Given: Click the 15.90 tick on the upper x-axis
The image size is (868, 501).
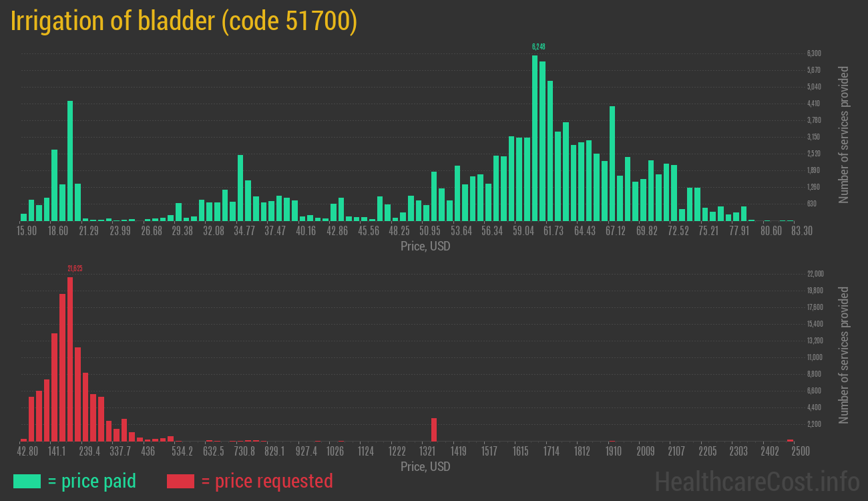Looking at the screenshot, I should (27, 230).
